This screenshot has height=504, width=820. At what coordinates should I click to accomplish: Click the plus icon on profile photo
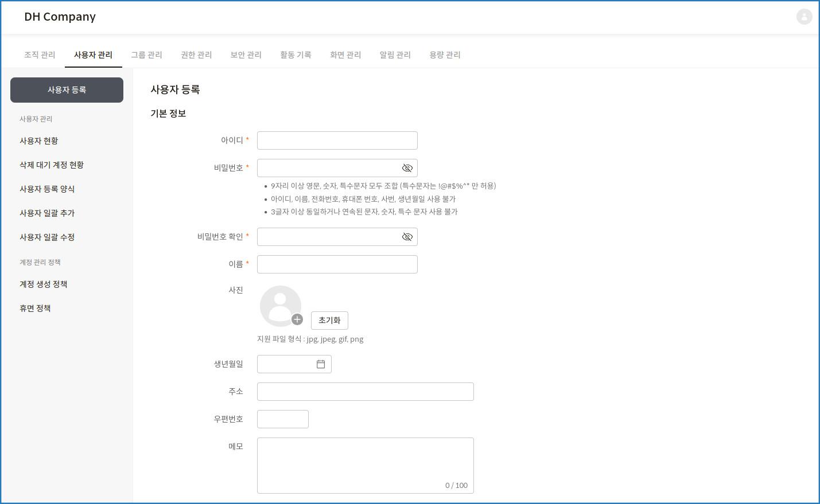click(297, 319)
